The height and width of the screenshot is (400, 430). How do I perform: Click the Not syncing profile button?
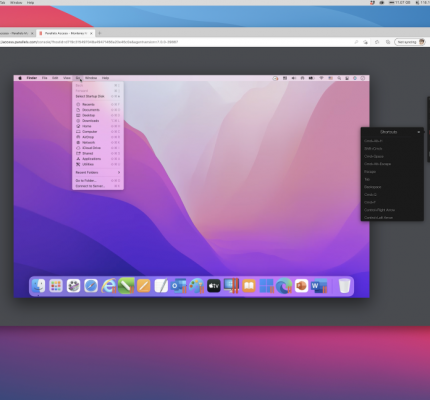point(410,42)
